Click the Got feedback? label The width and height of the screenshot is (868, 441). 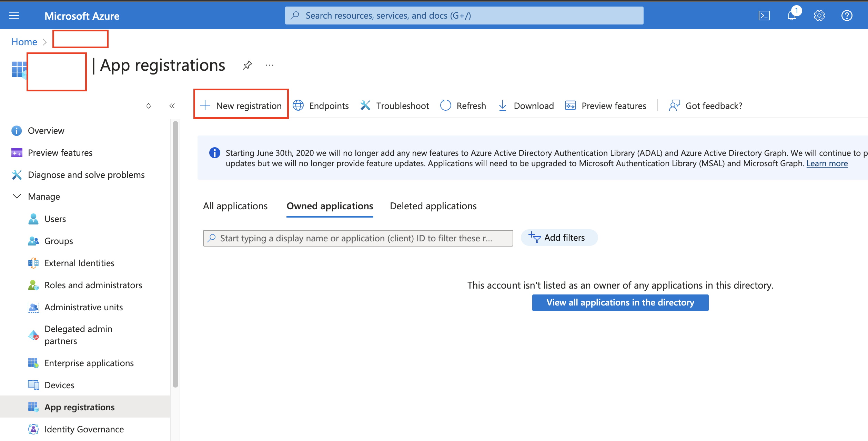tap(714, 106)
